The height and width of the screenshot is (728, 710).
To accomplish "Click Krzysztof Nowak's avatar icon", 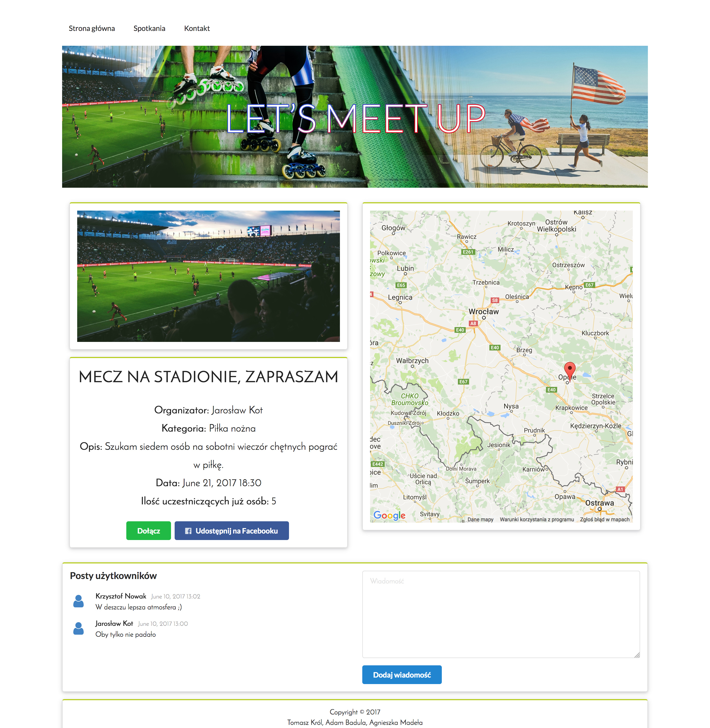I will click(x=78, y=601).
